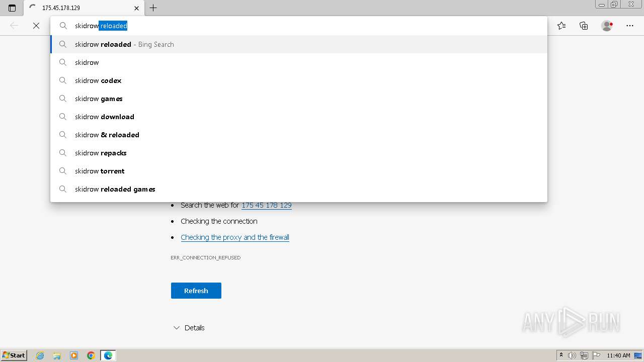This screenshot has height=362, width=644.
Task: Click the address bar text field
Action: (x=299, y=26)
